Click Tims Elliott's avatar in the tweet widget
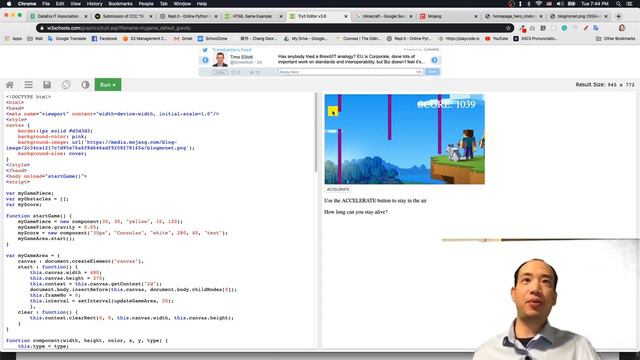 (220, 60)
